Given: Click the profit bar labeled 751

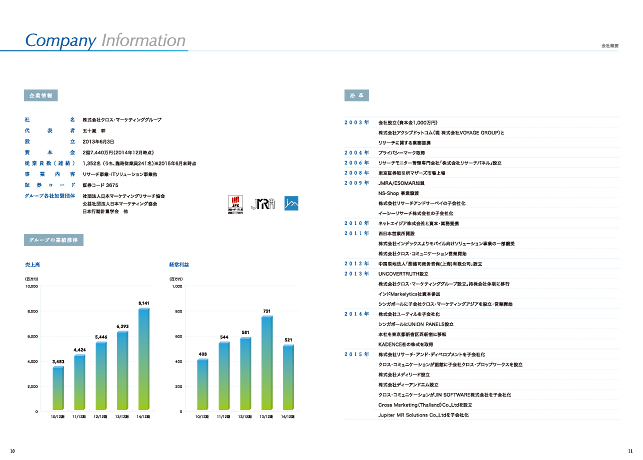Looking at the screenshot, I should tap(267, 363).
